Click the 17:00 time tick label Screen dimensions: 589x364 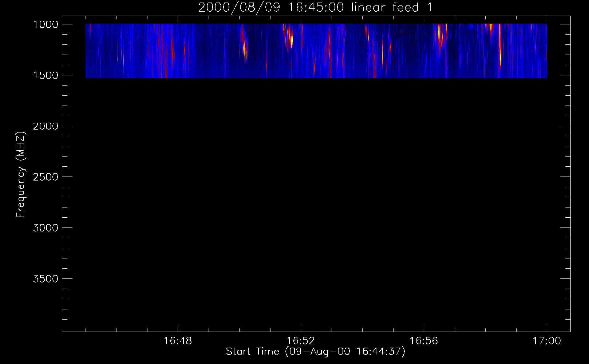[547, 341]
